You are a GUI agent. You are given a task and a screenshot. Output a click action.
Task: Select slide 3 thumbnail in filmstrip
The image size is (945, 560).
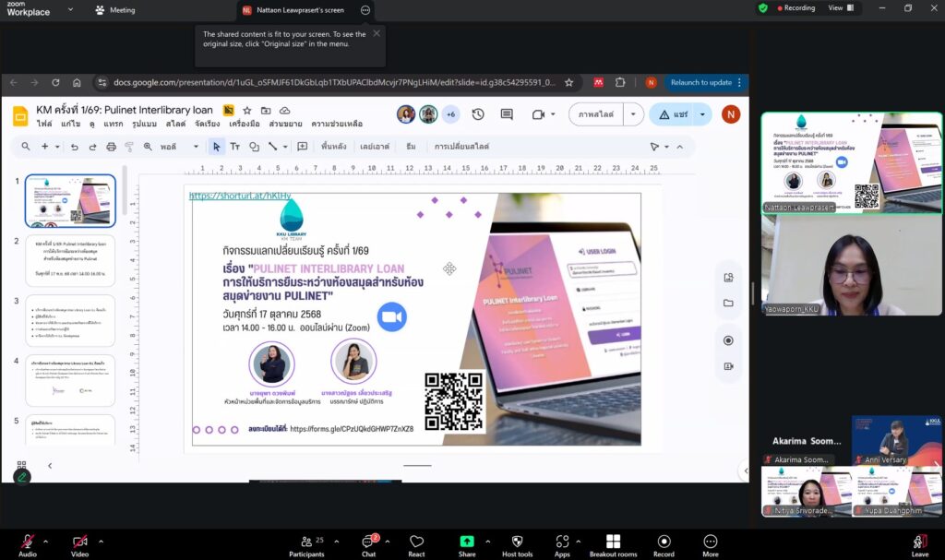(x=70, y=320)
